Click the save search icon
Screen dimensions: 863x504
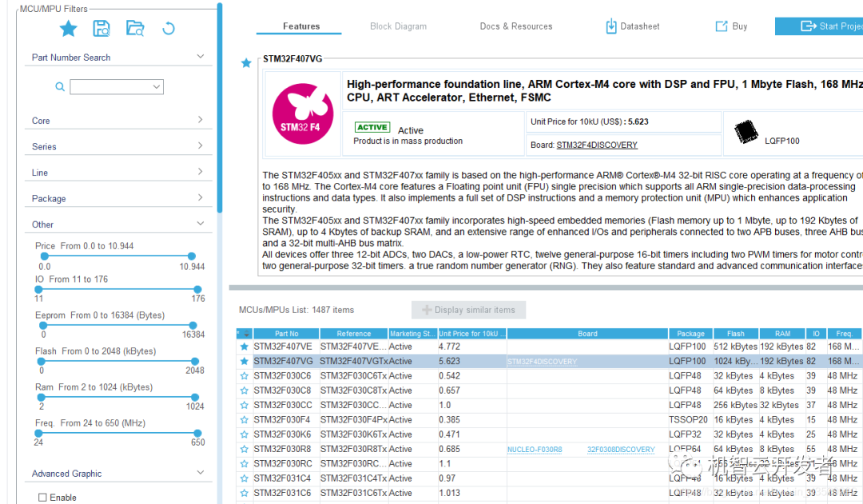101,28
